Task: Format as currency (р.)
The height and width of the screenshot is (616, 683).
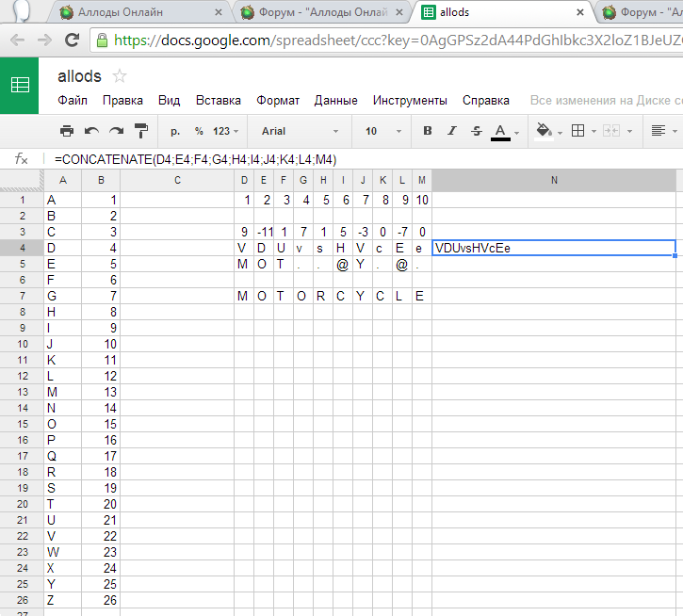Action: [x=175, y=131]
